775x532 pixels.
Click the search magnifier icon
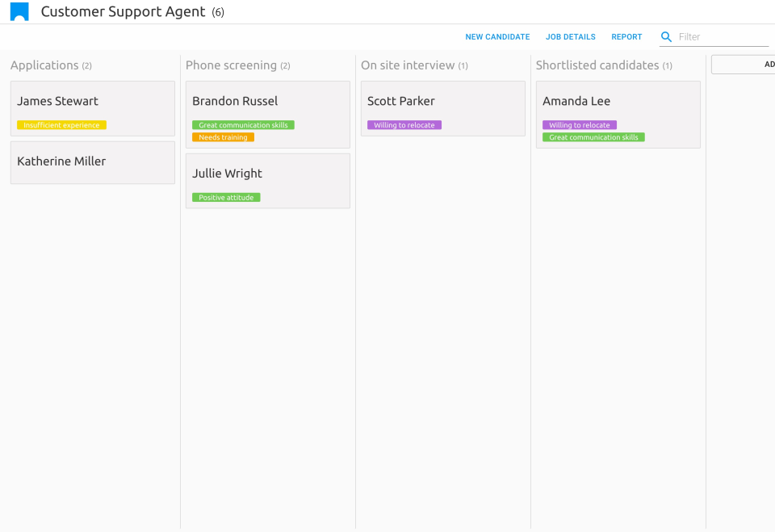666,37
